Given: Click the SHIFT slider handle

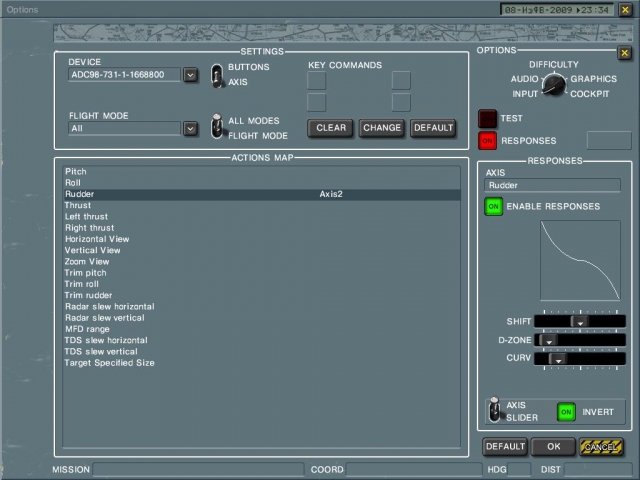Looking at the screenshot, I should point(580,322).
